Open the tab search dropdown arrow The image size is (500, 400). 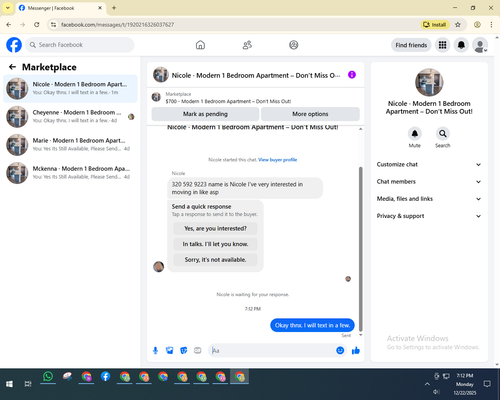click(x=8, y=8)
